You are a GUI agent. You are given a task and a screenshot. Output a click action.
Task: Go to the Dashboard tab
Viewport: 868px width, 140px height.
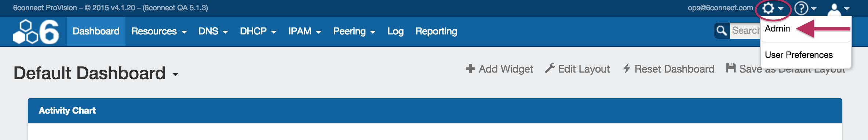pos(96,32)
